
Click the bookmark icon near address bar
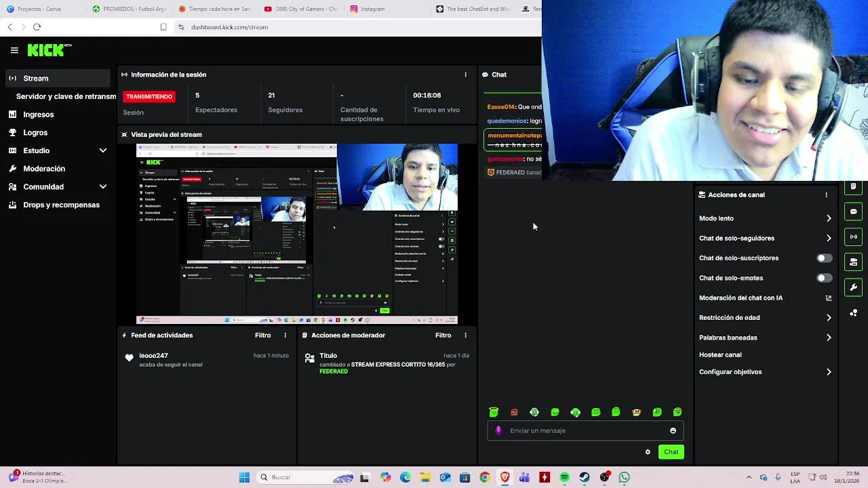163,27
